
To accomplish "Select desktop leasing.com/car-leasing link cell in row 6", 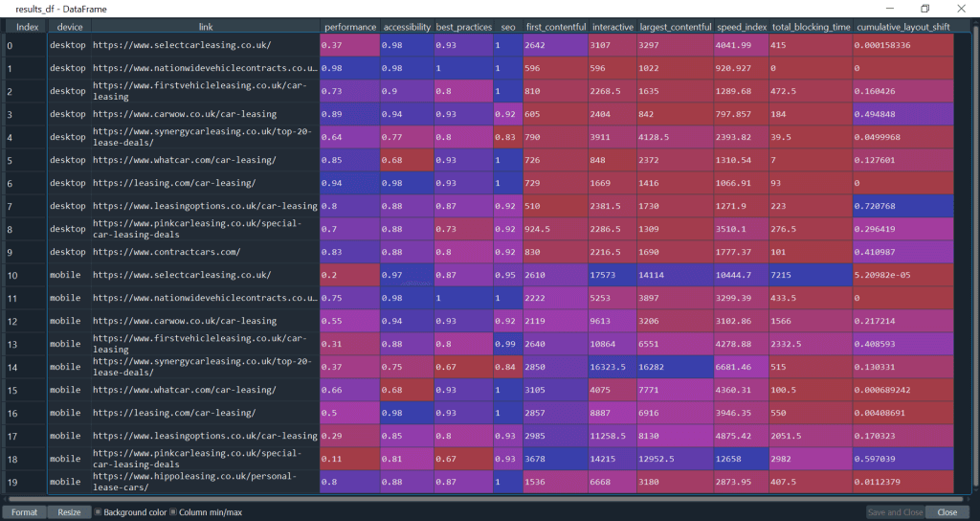I will click(206, 183).
